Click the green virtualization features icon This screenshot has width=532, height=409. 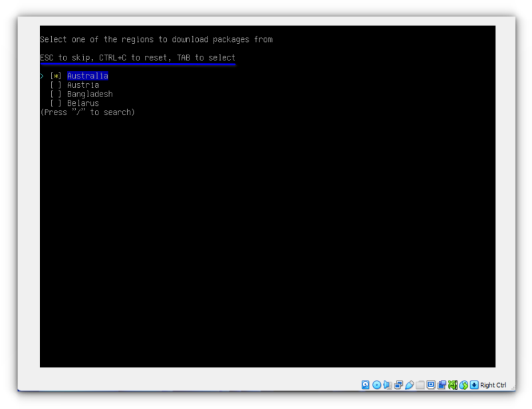tap(453, 384)
